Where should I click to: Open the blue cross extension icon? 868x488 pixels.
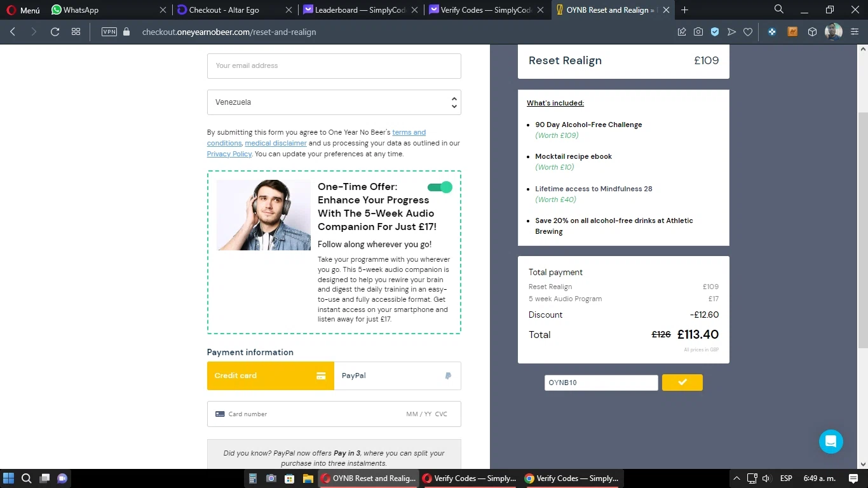click(772, 32)
